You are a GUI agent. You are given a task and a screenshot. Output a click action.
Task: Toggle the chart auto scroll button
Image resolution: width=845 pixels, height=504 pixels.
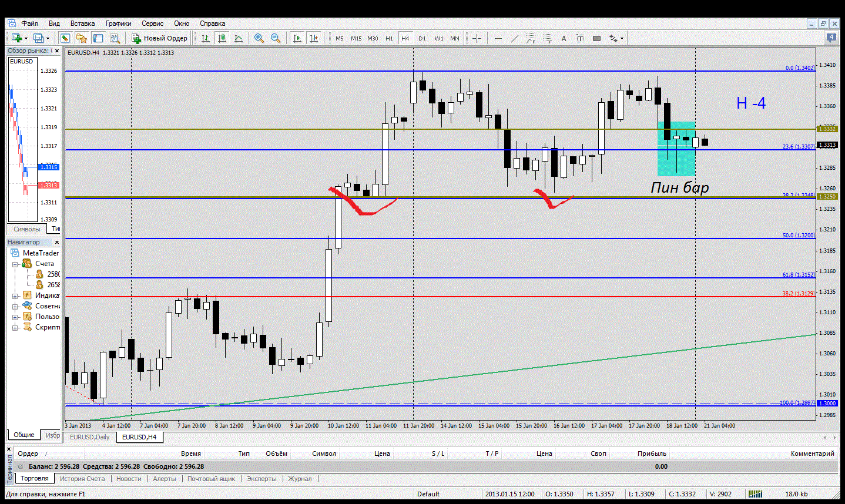[x=297, y=38]
